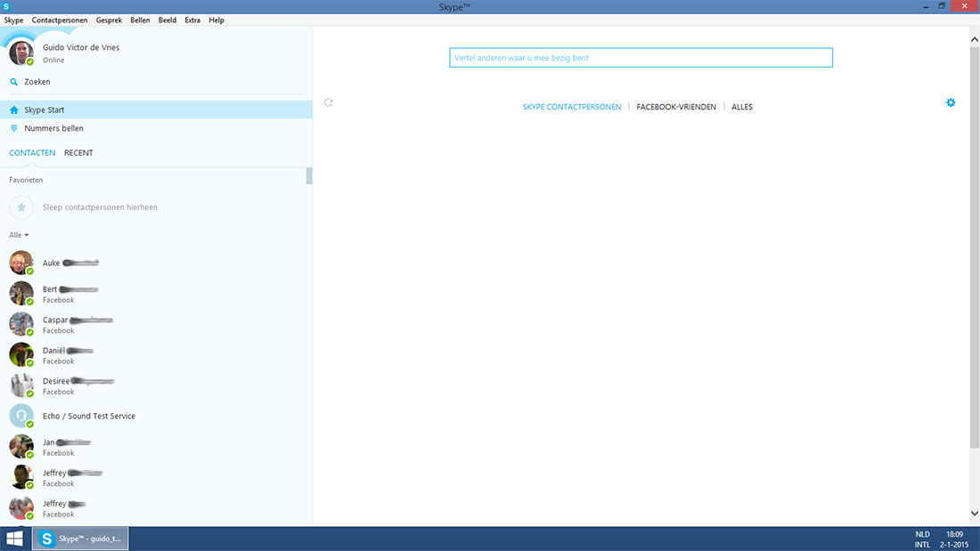The height and width of the screenshot is (551, 980).
Task: Open the Windows Start button
Action: 14,539
